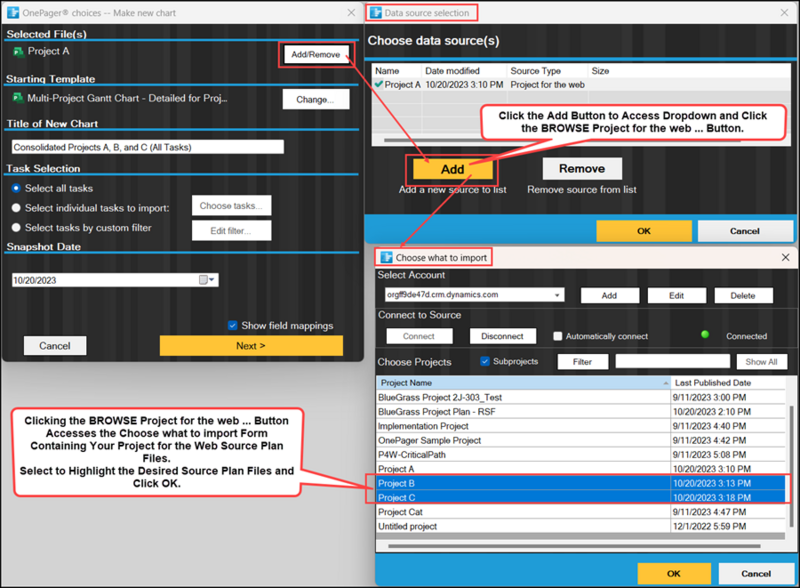Image resolution: width=800 pixels, height=588 pixels.
Task: Click the Delete account button
Action: coord(743,296)
